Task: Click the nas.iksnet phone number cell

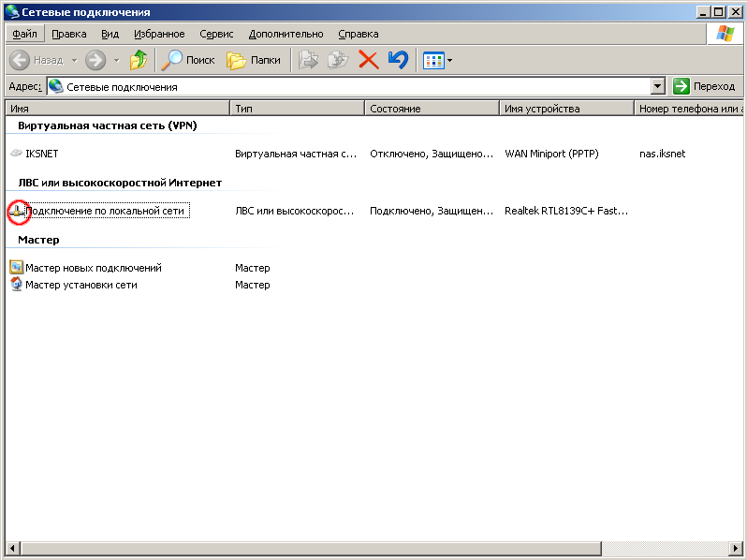Action: coord(662,154)
